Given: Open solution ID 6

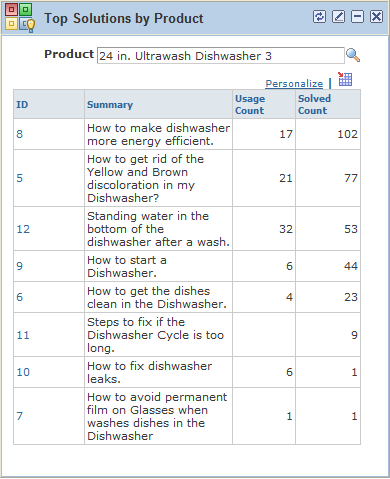Looking at the screenshot, I should pos(20,297).
